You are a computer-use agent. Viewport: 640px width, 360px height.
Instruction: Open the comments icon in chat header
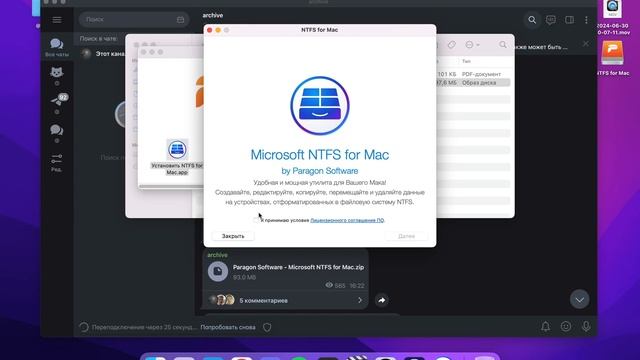pos(551,20)
